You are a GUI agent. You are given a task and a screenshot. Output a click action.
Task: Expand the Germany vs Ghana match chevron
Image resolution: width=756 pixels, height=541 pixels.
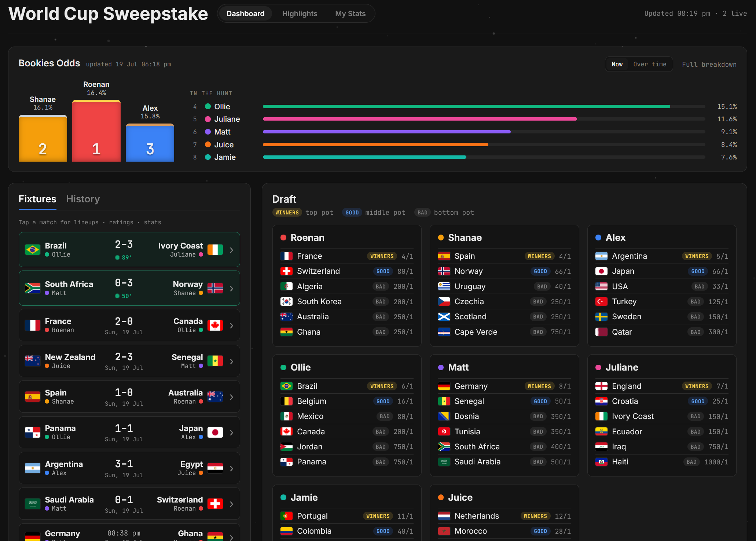231,537
